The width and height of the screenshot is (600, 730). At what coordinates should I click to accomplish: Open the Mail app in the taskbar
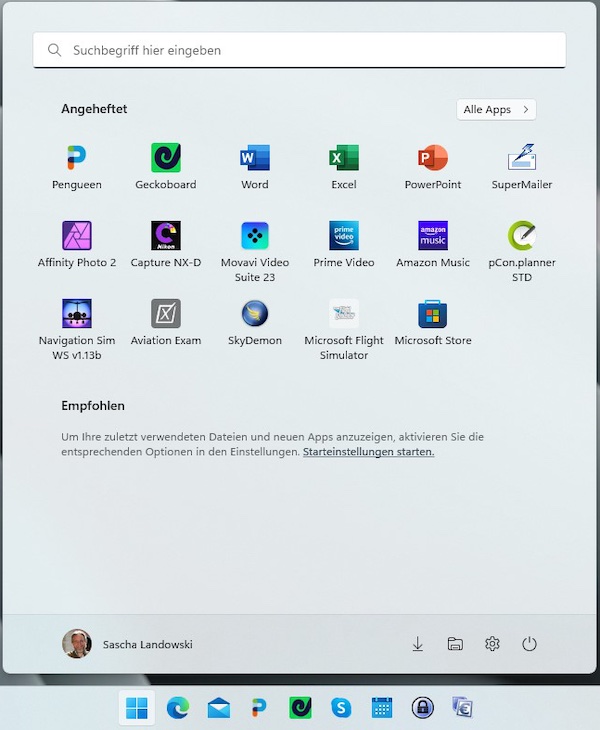click(x=218, y=708)
